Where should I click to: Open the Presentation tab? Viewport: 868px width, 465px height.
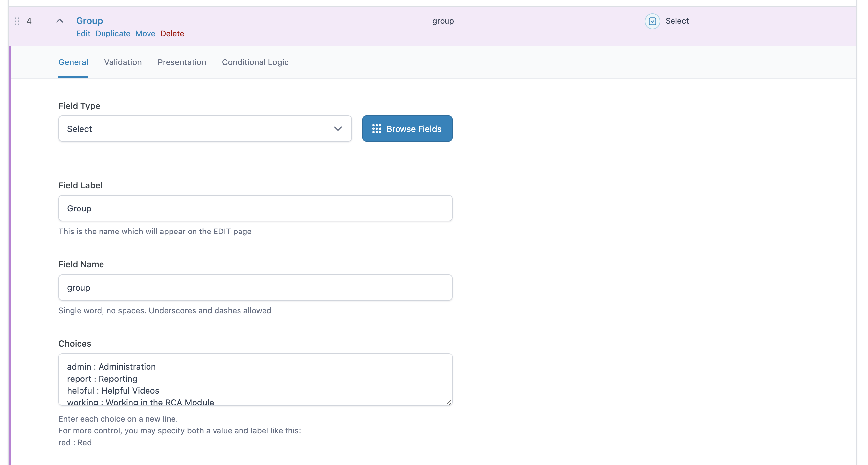click(x=182, y=62)
